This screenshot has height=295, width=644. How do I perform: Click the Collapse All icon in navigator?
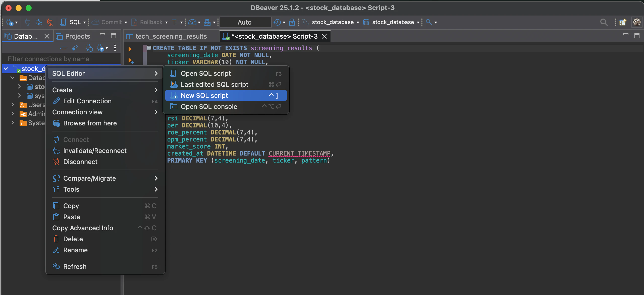tap(64, 48)
